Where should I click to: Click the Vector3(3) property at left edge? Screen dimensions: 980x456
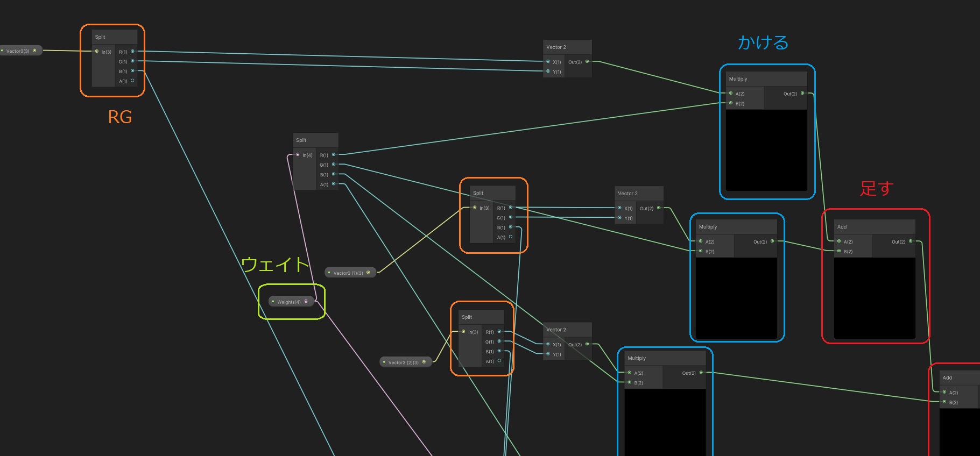18,51
